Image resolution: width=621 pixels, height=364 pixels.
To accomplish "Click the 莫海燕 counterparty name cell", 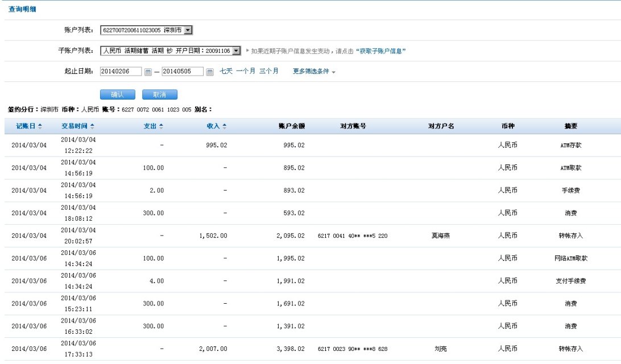I will pos(441,235).
